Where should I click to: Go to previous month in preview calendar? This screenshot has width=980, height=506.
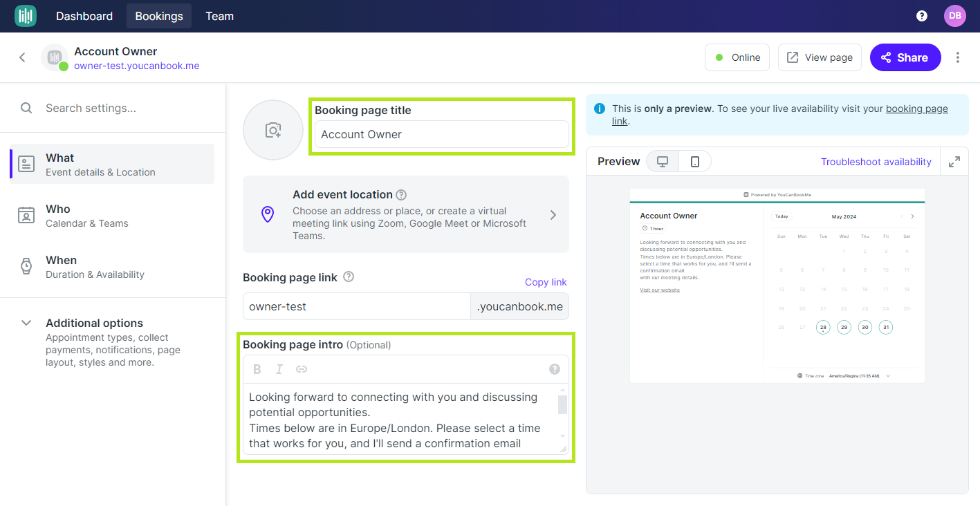901,216
